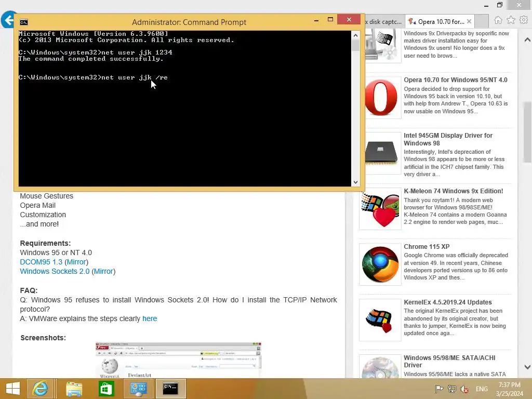This screenshot has width=532, height=399.
Task: Select the Command Prompt taskbar button
Action: point(170,389)
